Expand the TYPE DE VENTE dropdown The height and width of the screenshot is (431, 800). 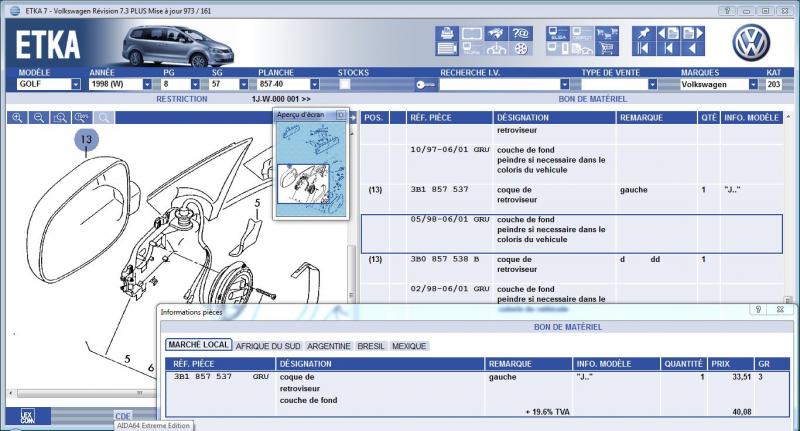pos(652,84)
